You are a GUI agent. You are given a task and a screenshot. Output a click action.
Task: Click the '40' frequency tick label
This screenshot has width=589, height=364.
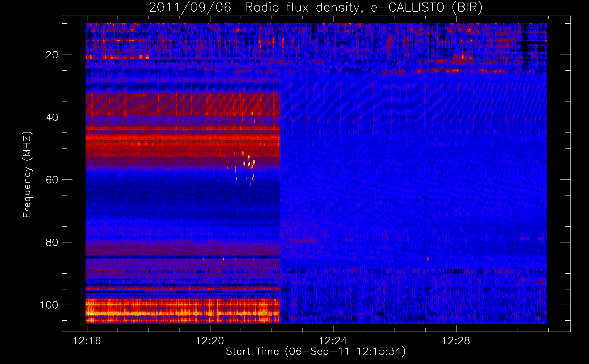52,117
